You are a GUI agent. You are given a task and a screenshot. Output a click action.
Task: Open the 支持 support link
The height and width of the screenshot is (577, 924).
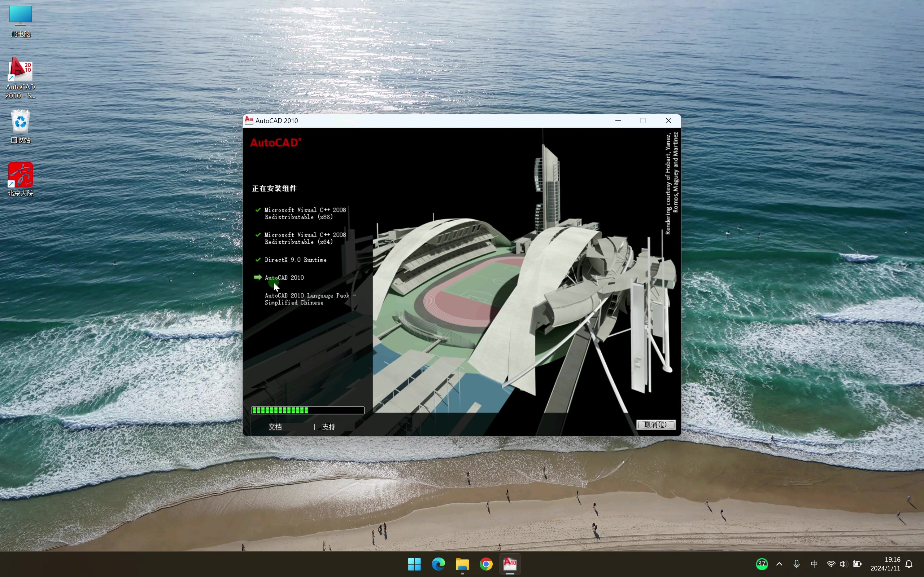(x=328, y=427)
